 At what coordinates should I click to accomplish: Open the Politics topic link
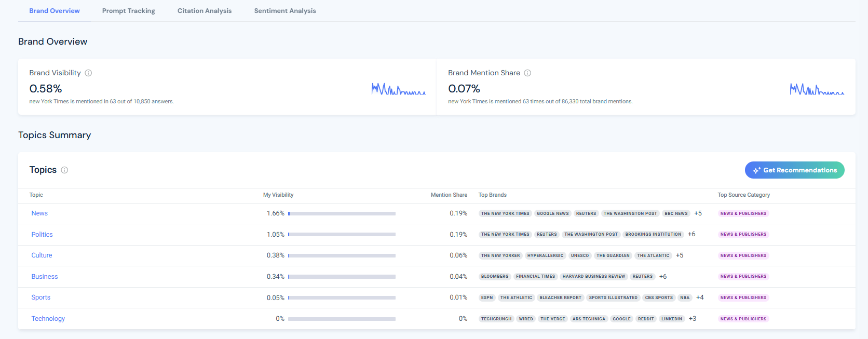[42, 235]
